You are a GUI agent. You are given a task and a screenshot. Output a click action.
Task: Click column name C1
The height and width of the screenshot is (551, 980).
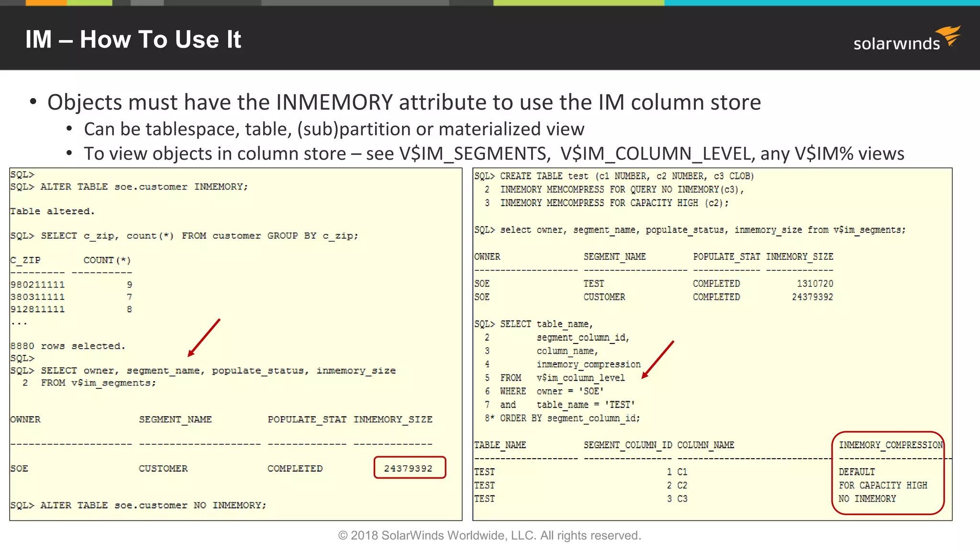(x=682, y=472)
